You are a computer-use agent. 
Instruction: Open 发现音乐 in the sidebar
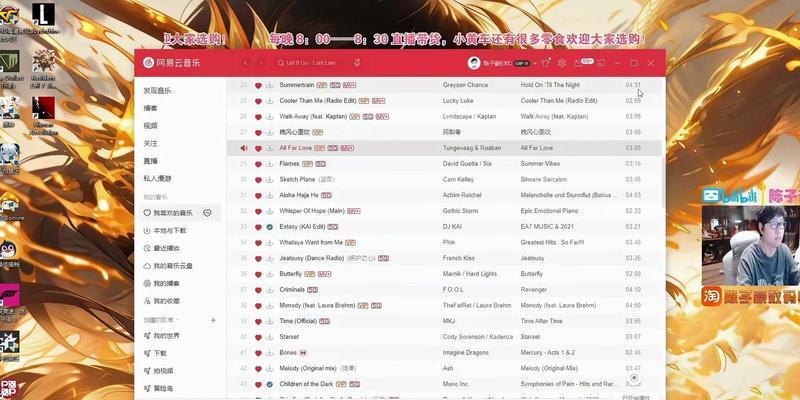[157, 91]
